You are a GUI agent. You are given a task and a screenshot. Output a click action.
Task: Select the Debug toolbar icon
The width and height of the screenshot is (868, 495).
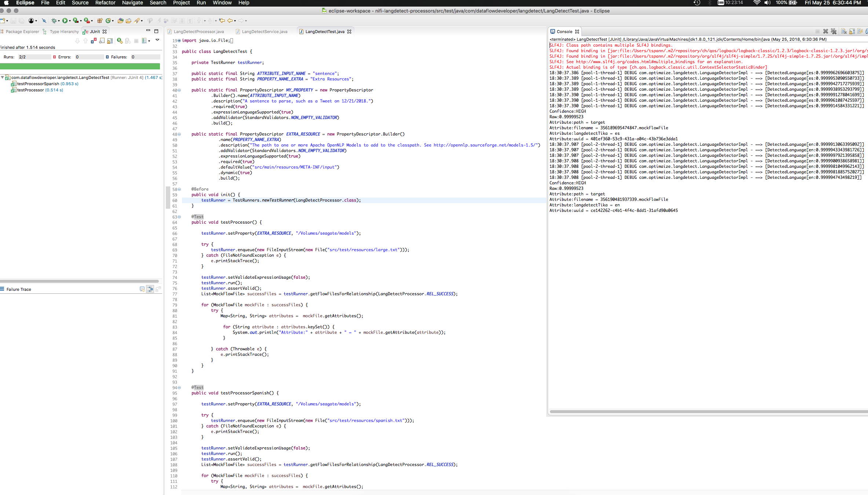point(55,21)
